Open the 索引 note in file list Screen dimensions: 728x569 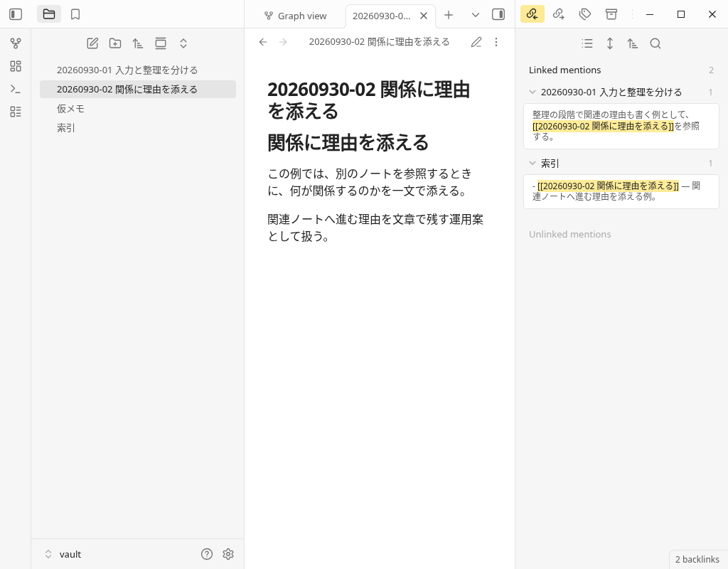coord(138,128)
